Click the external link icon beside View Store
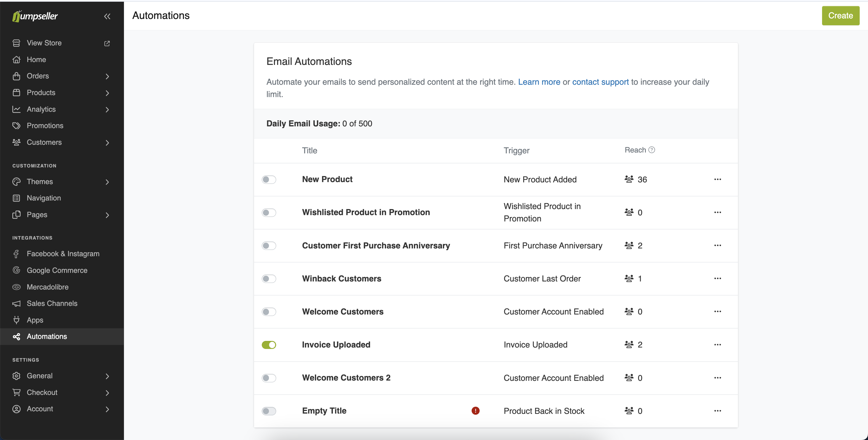This screenshot has width=868, height=440. 107,43
